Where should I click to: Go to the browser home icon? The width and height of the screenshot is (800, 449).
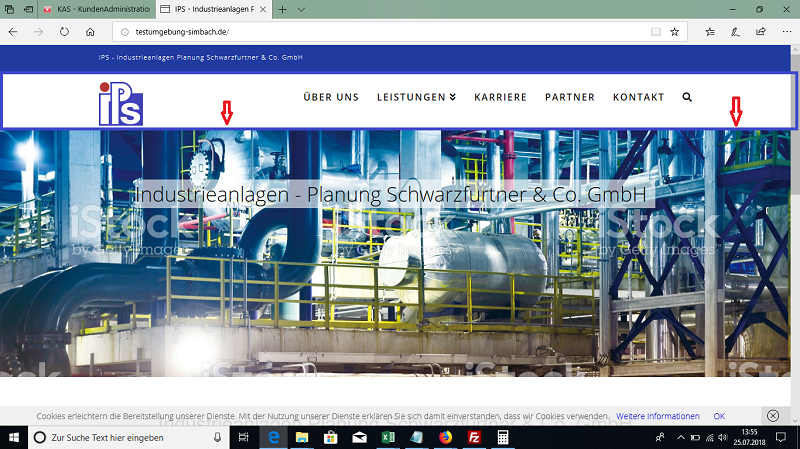90,32
